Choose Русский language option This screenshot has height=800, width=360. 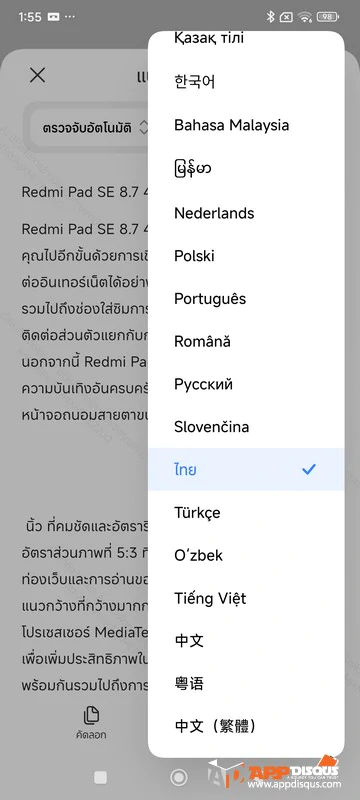pyautogui.click(x=246, y=384)
